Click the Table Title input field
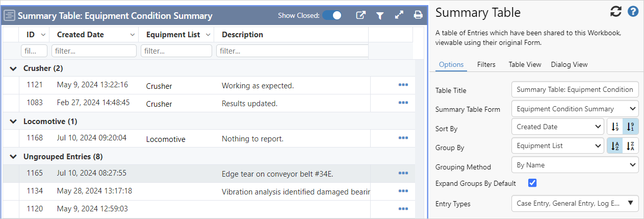Image resolution: width=644 pixels, height=219 pixels. point(575,89)
